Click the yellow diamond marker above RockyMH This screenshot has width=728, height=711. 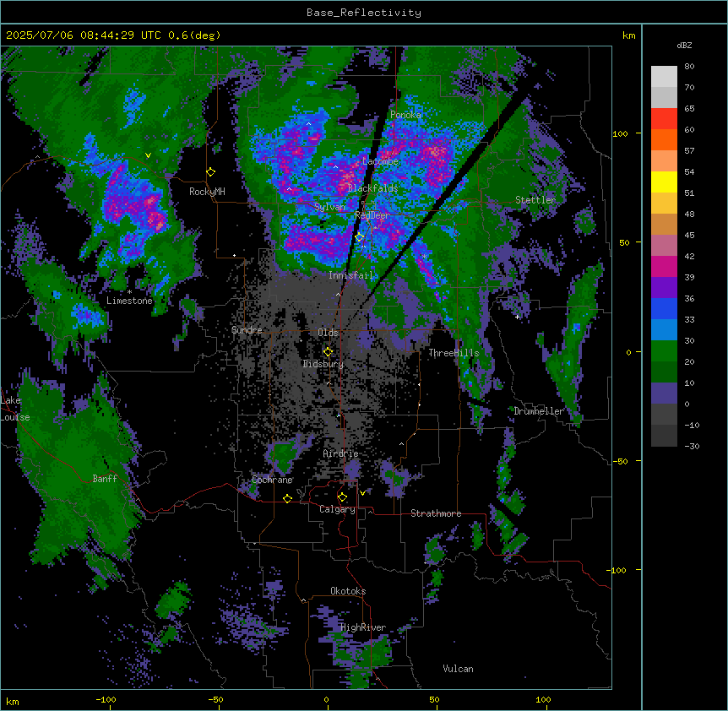click(211, 172)
